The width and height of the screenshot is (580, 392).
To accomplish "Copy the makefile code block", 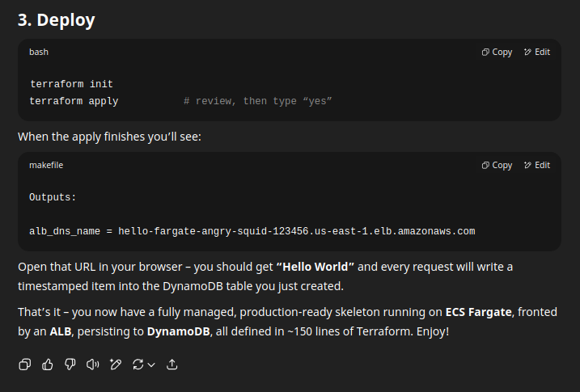I will tap(497, 165).
